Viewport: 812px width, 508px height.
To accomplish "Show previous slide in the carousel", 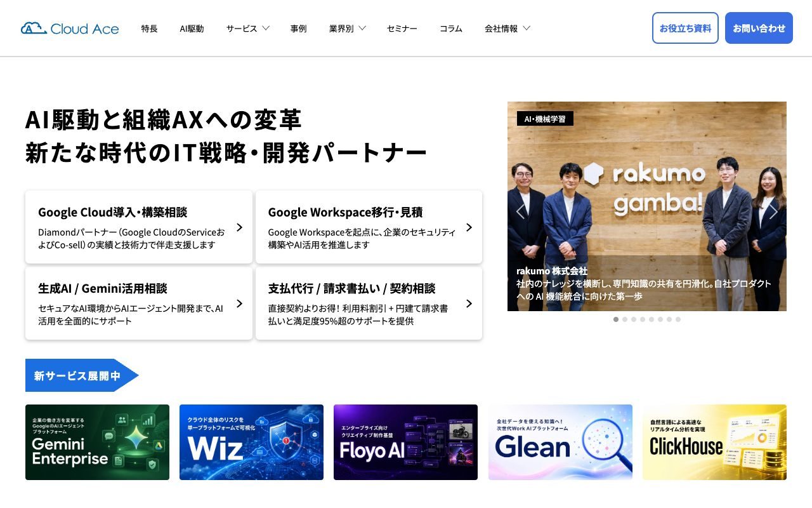I will pyautogui.click(x=520, y=211).
